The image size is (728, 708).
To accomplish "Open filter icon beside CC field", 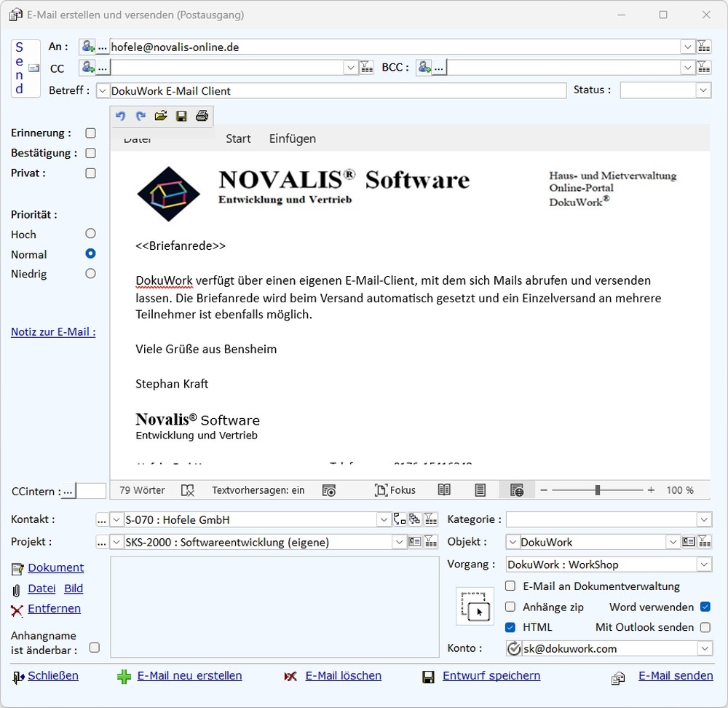I will [x=367, y=68].
